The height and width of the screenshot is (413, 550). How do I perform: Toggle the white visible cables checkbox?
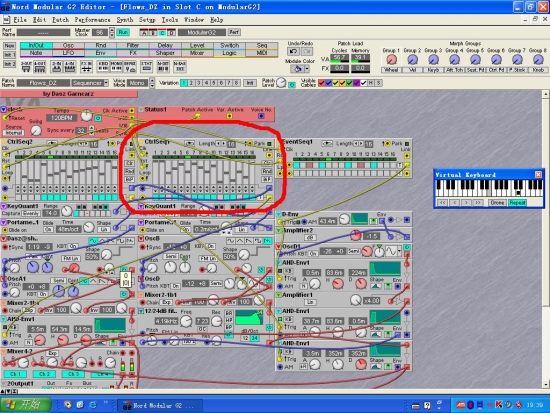[363, 83]
